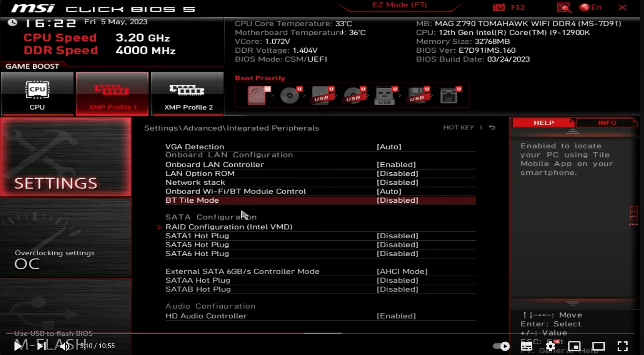Click the Settings\Advanced\Integrated Peripherals breadcrumb
The image size is (644, 355).
(232, 128)
